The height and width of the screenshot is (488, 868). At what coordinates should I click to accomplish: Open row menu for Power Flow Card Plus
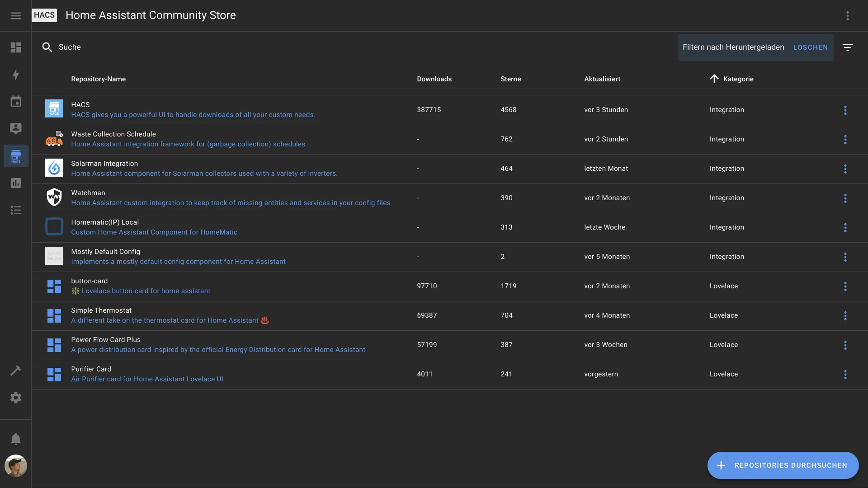pos(845,345)
